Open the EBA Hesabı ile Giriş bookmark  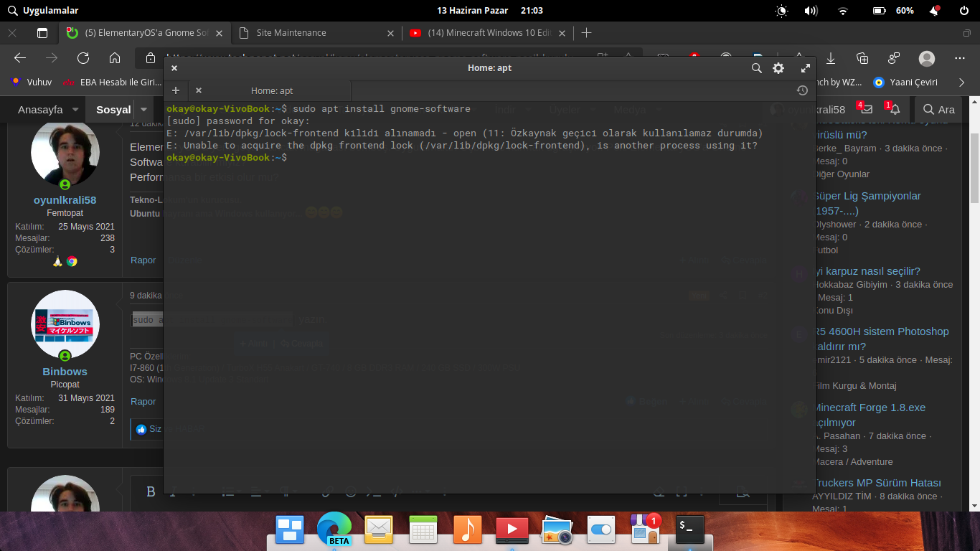112,82
